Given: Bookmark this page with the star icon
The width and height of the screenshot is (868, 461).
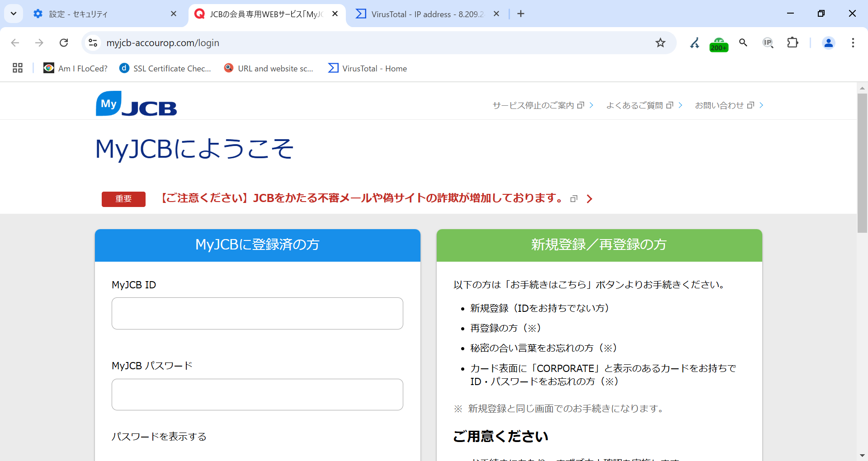Looking at the screenshot, I should coord(660,42).
